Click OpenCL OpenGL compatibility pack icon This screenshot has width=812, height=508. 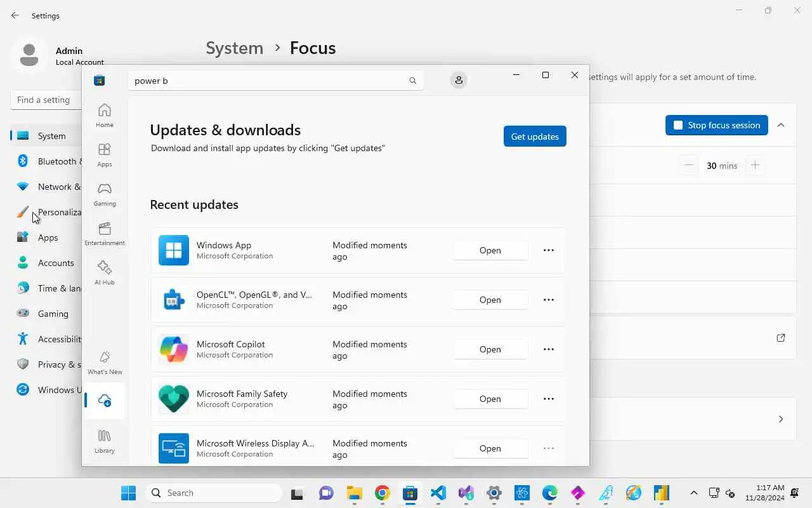(174, 300)
